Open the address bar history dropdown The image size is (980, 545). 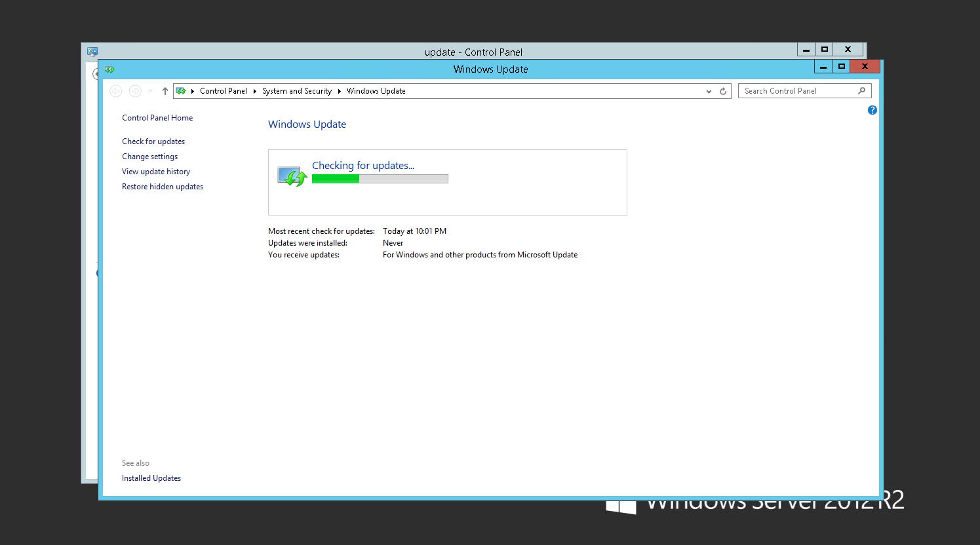click(709, 92)
